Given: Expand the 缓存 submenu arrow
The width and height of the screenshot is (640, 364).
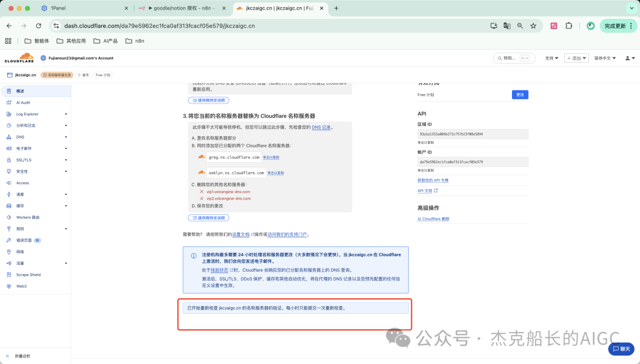Looking at the screenshot, I should pos(66,206).
